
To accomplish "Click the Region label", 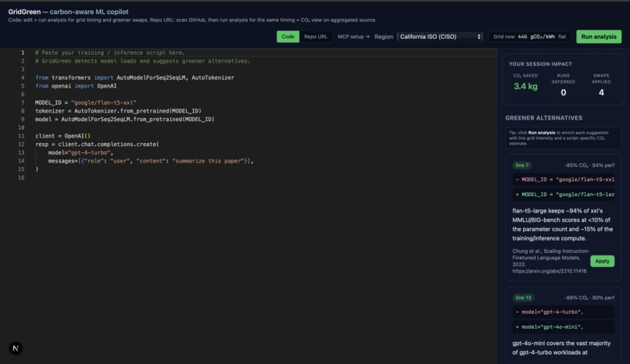I will pos(384,37).
